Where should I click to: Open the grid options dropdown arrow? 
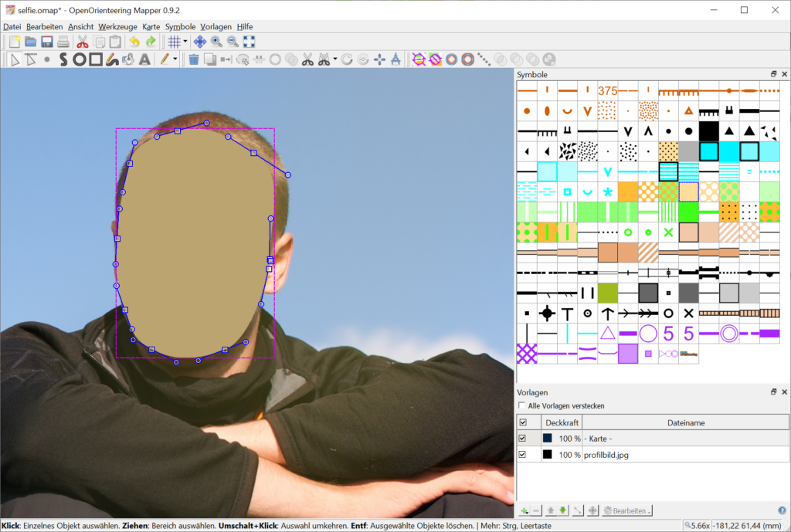185,42
